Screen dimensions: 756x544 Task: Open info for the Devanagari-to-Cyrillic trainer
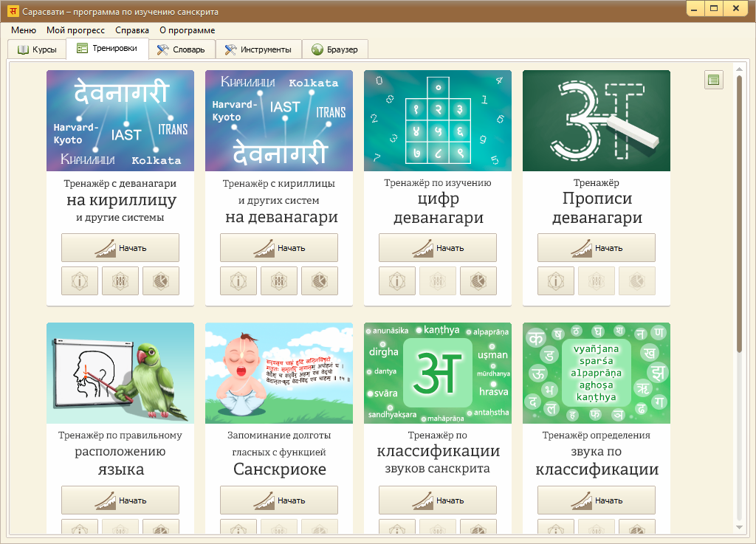80,281
